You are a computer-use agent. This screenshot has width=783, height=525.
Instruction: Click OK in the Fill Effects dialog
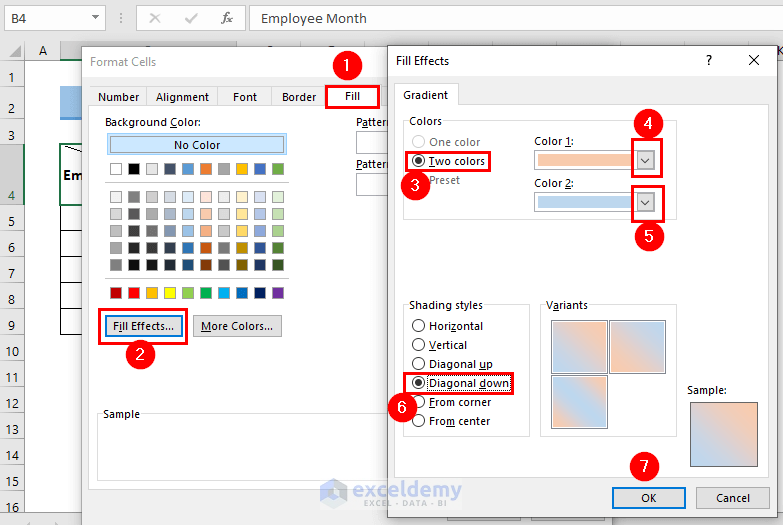click(649, 498)
